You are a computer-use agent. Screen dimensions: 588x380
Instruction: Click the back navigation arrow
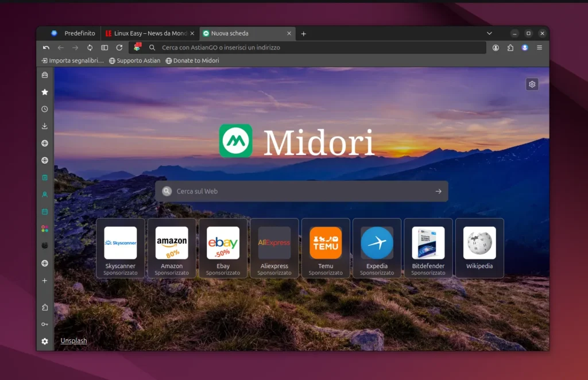(61, 48)
